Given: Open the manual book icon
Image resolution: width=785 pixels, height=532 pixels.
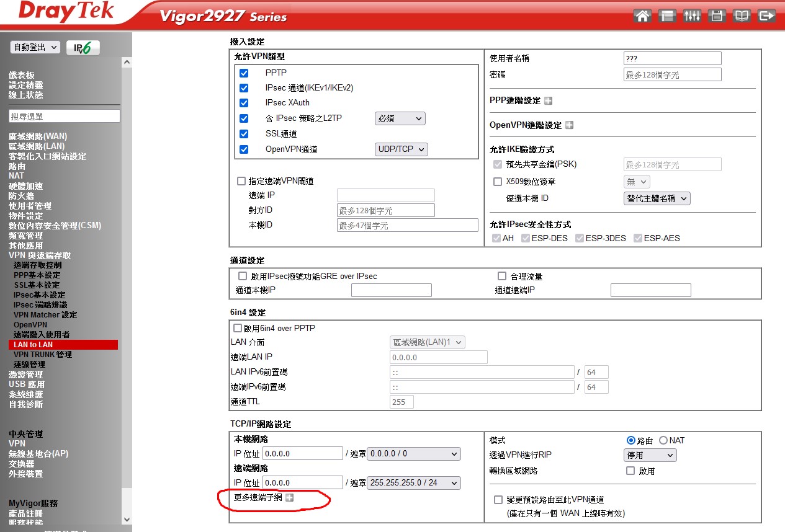Looking at the screenshot, I should 742,16.
